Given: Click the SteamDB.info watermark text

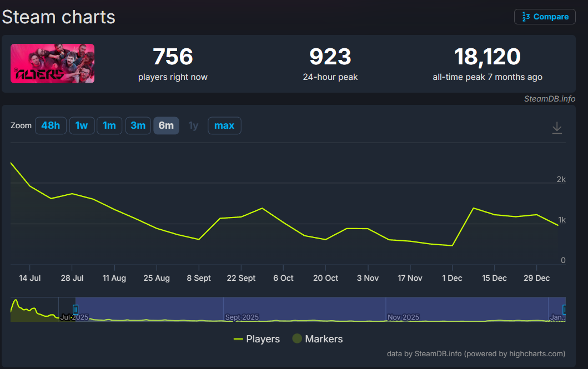Looking at the screenshot, I should pos(549,99).
